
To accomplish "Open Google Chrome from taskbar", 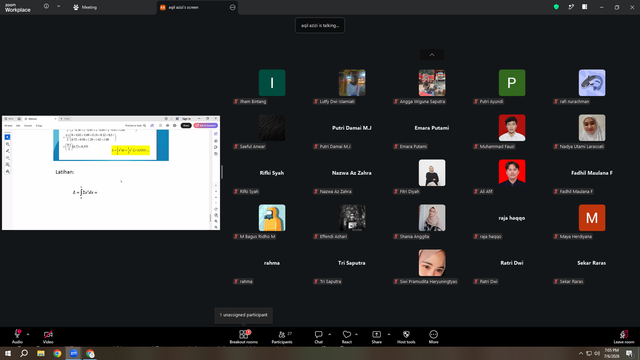I will (x=57, y=353).
